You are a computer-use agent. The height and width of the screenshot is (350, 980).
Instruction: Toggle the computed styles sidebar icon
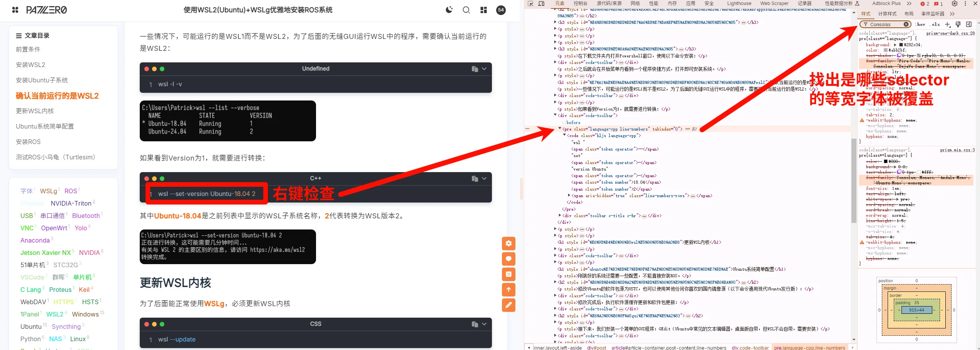[969, 24]
